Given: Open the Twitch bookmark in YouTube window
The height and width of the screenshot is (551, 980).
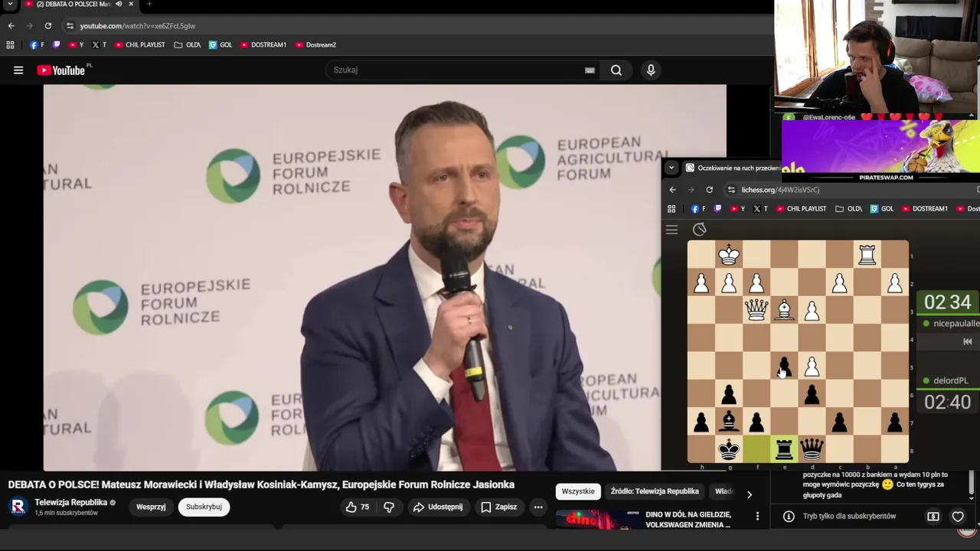Looking at the screenshot, I should coord(57,45).
